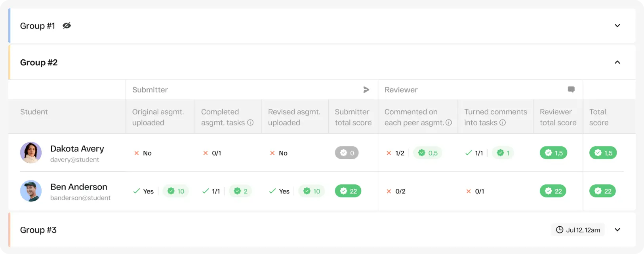Click Dakota Avery's 0,5 comment score badge
The image size is (644, 254).
(x=428, y=153)
